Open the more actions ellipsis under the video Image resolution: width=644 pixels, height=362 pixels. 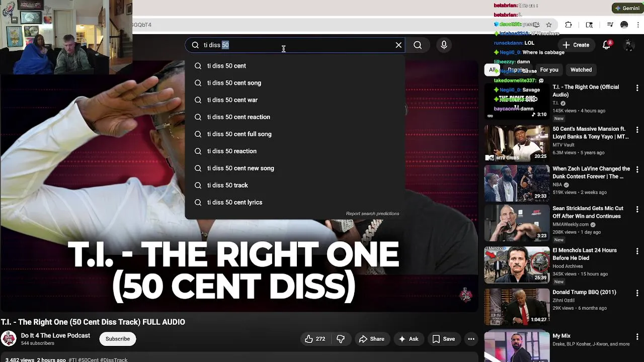tap(471, 339)
